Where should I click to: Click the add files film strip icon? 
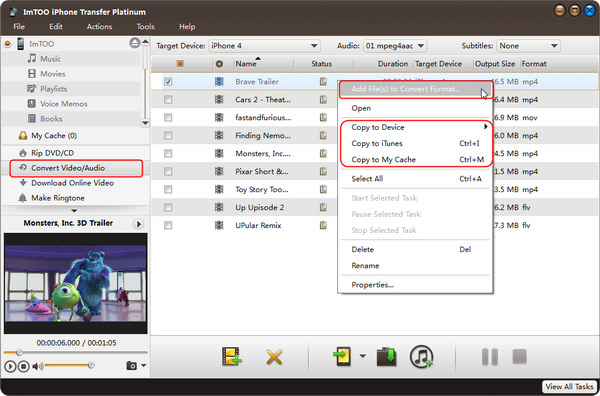[232, 356]
